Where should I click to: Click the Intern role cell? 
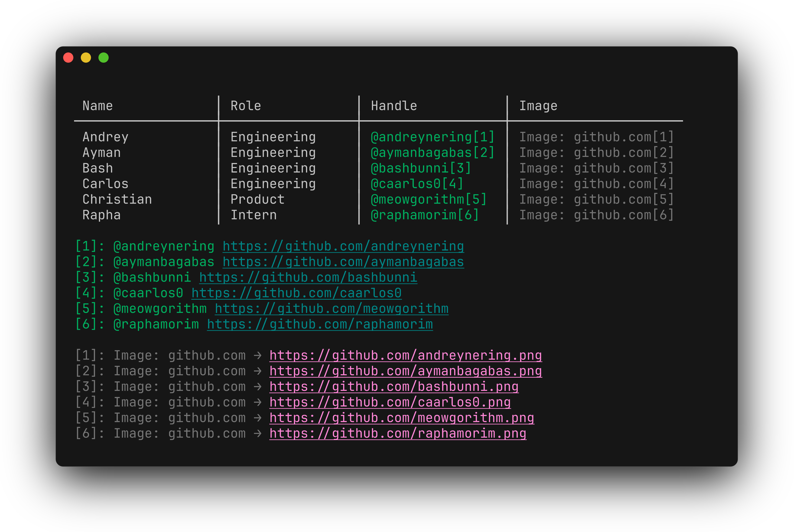[254, 215]
